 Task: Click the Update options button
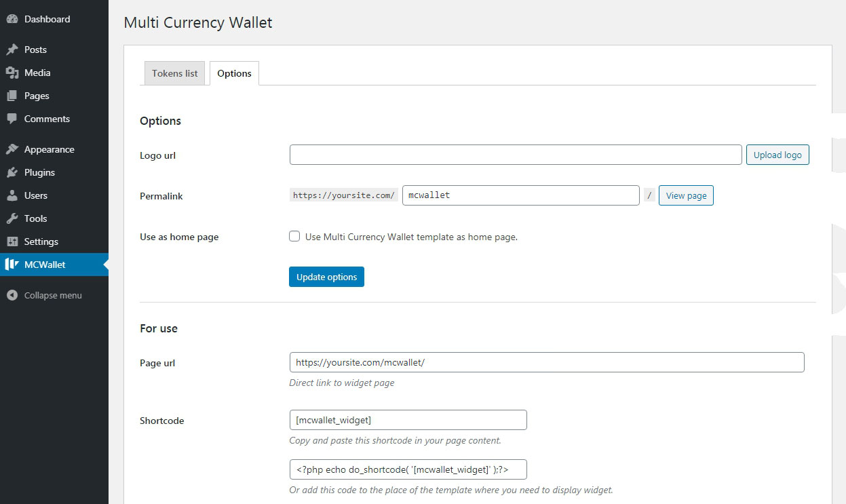tap(326, 277)
